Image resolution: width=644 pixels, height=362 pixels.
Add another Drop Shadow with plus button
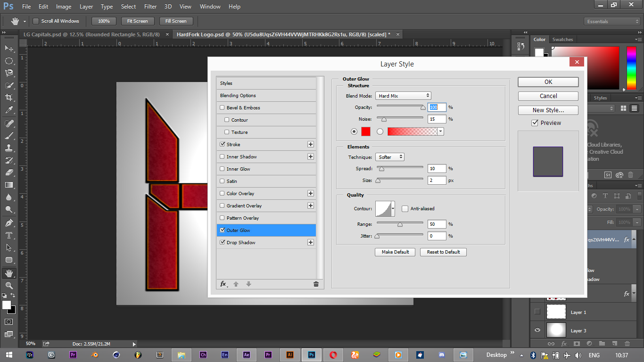coord(310,242)
